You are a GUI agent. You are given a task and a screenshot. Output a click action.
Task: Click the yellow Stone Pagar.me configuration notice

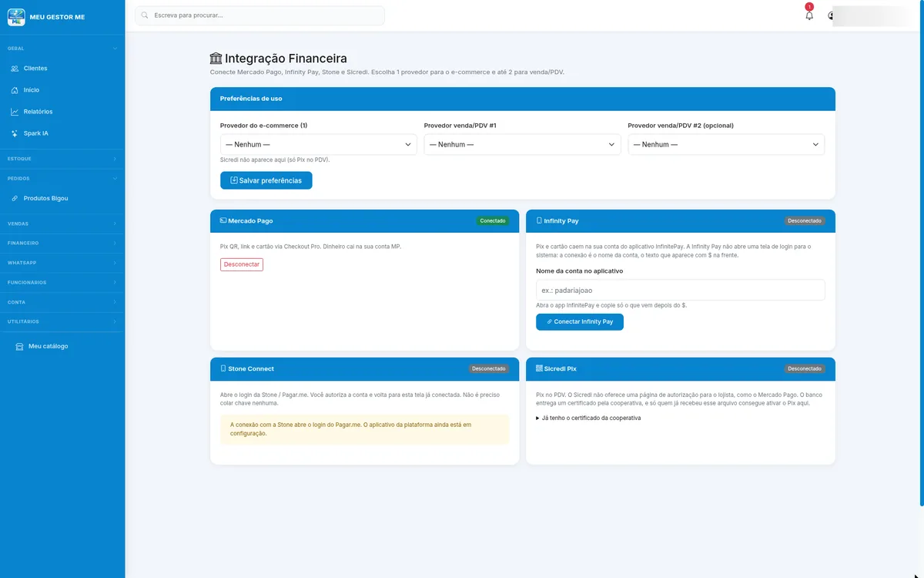(365, 429)
